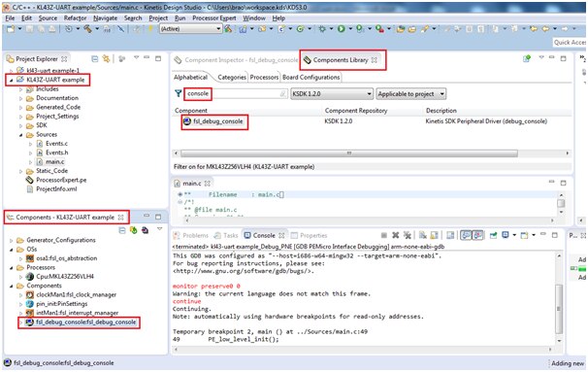
Task: Click the collapse icon in Components view toolbar
Action: (122, 230)
